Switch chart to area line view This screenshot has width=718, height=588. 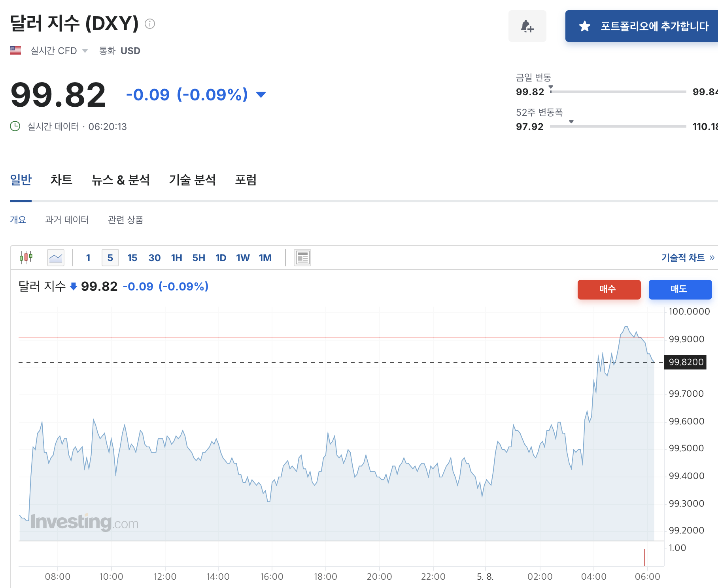(56, 258)
